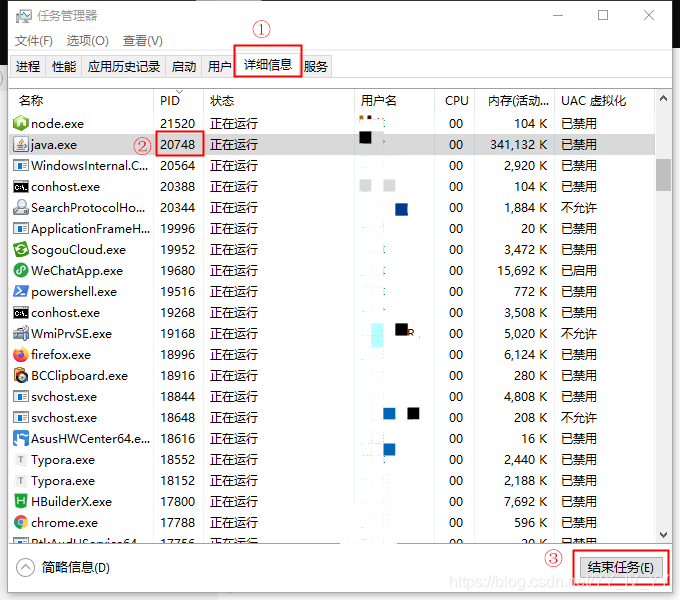Select PID 20748 cell
Screen dimensions: 680x600
pyautogui.click(x=178, y=144)
